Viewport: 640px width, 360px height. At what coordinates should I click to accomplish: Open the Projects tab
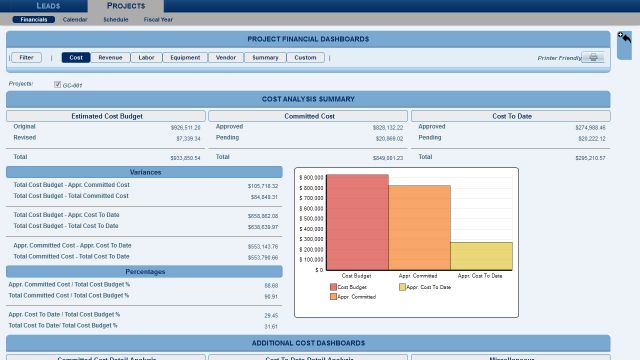[x=126, y=6]
